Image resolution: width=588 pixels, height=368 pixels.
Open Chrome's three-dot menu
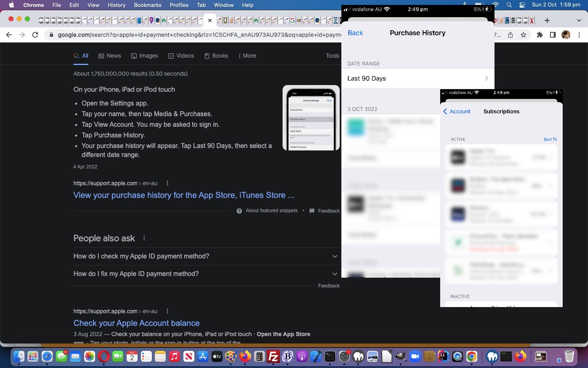pyautogui.click(x=579, y=35)
